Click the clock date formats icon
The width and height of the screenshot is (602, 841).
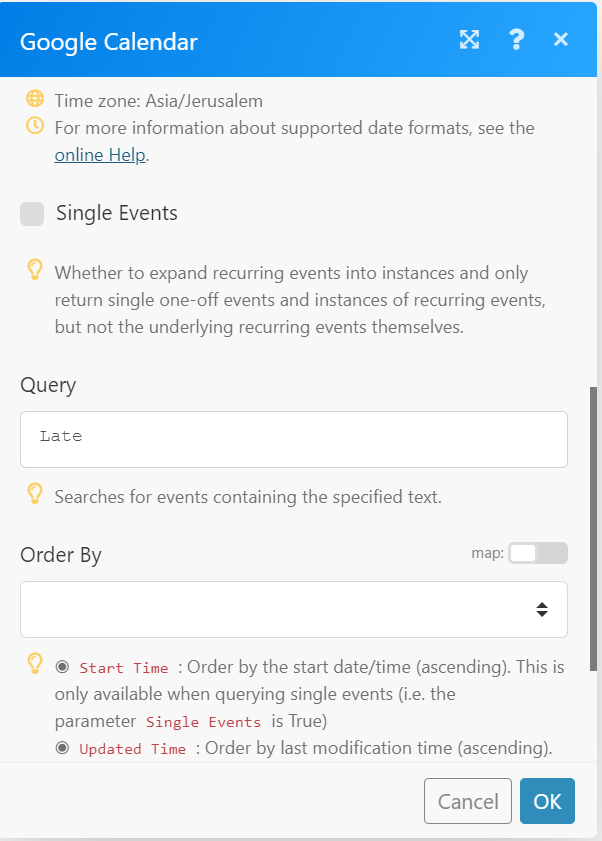click(35, 126)
